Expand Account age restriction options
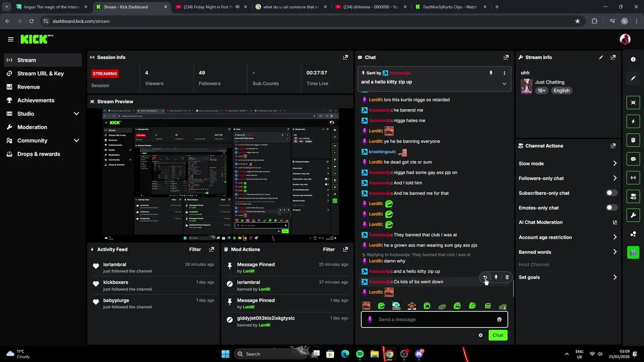Viewport: 644px width, 362px height. [615, 237]
